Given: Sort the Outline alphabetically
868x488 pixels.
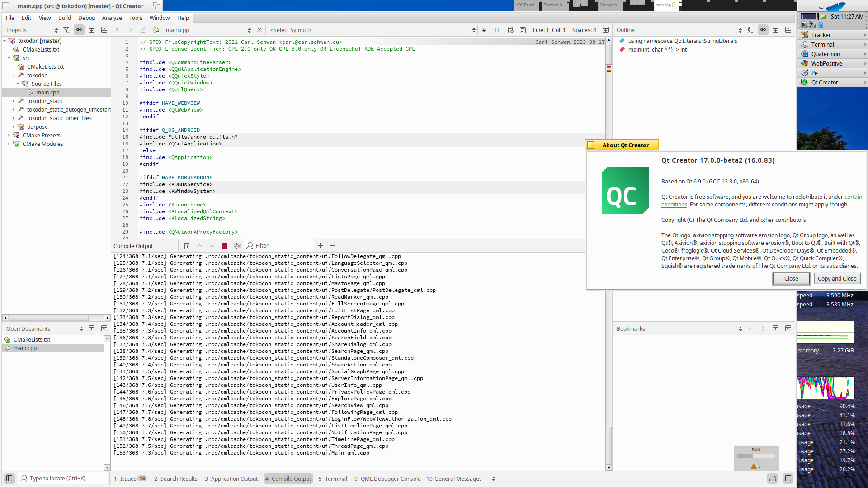Looking at the screenshot, I should (x=750, y=30).
